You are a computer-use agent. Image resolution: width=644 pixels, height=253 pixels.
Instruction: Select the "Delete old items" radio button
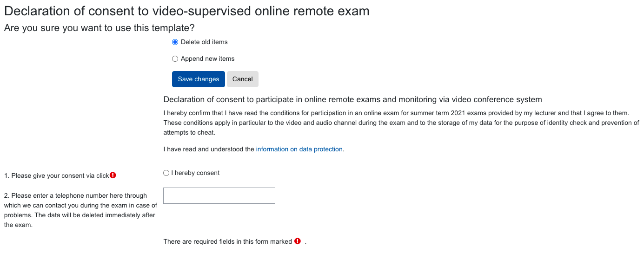[x=175, y=42]
